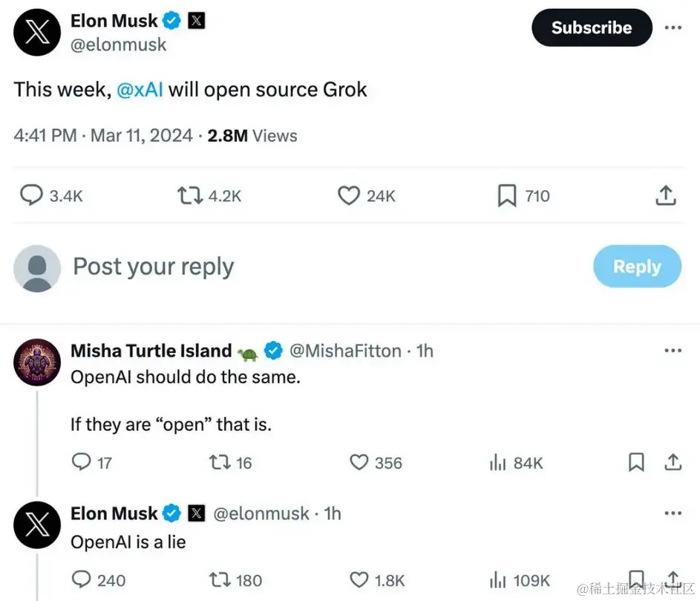Open more options on Misha's reply
The height and width of the screenshot is (601, 700).
[x=673, y=351]
